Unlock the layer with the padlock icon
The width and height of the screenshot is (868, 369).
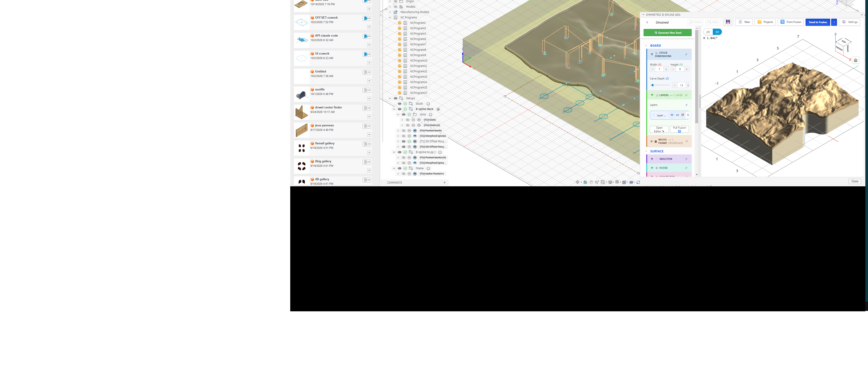(688, 115)
